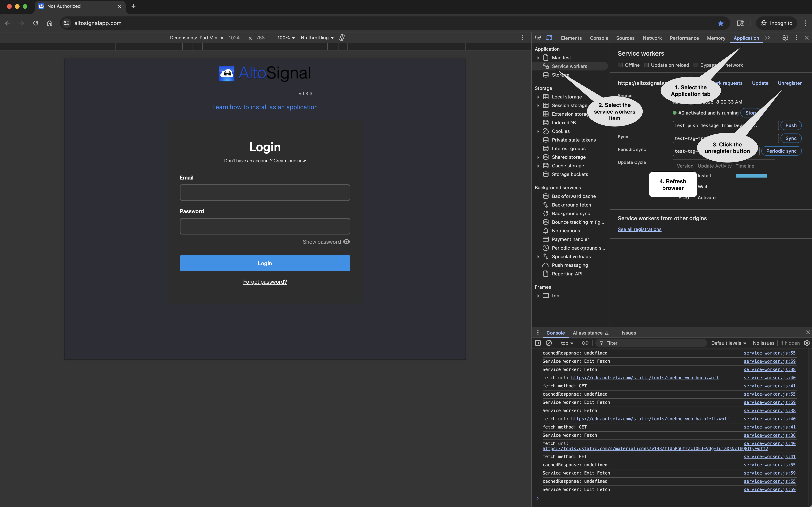Enable the Update on reload checkbox
812x507 pixels.
tap(646, 65)
